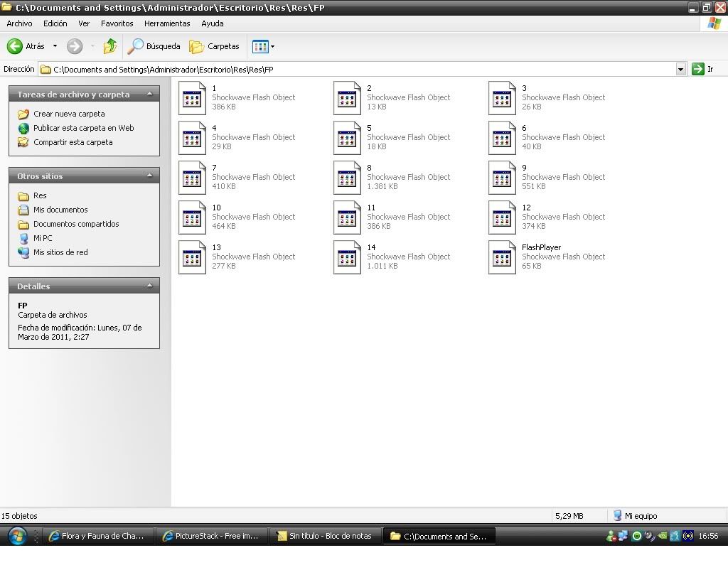Open Mi PC link

(x=43, y=238)
